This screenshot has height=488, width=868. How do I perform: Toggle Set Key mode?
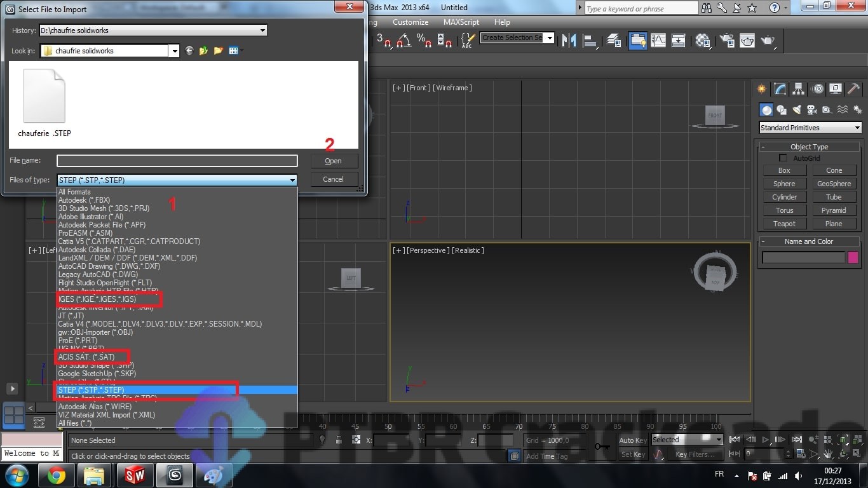click(633, 454)
